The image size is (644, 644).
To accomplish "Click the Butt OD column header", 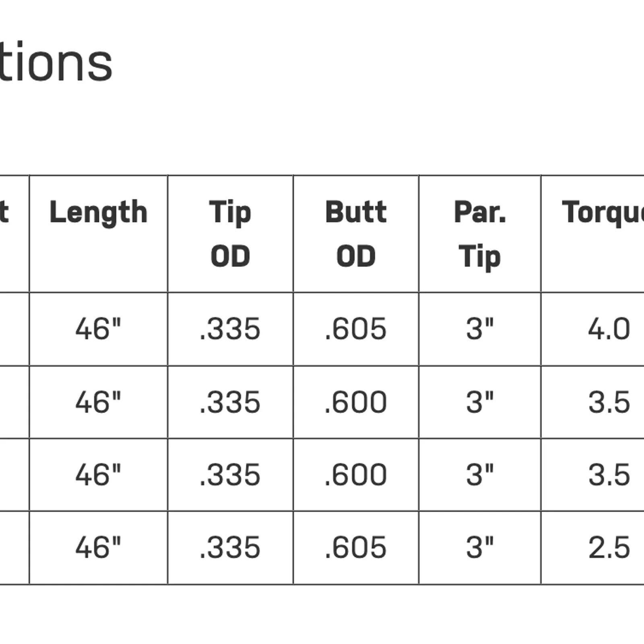I will click(x=356, y=234).
